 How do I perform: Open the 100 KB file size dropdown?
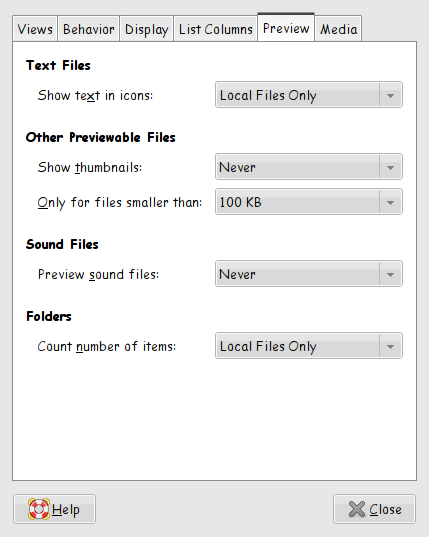tap(308, 202)
